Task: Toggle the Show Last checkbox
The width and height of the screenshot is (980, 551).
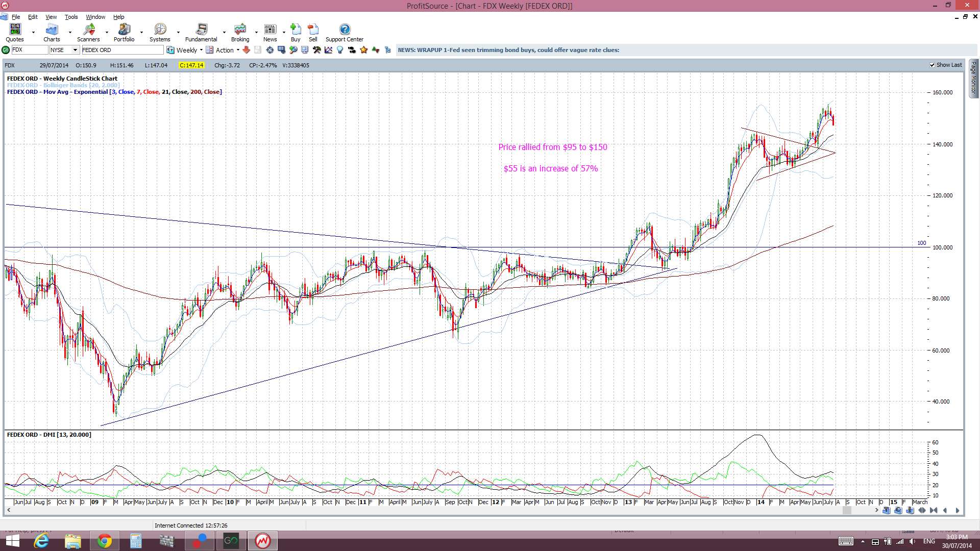Action: pos(932,65)
